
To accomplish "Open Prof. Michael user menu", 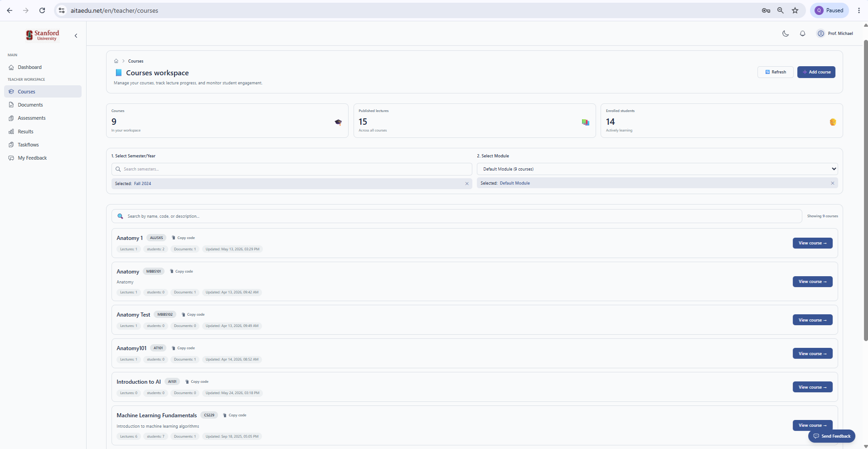I will tap(835, 34).
